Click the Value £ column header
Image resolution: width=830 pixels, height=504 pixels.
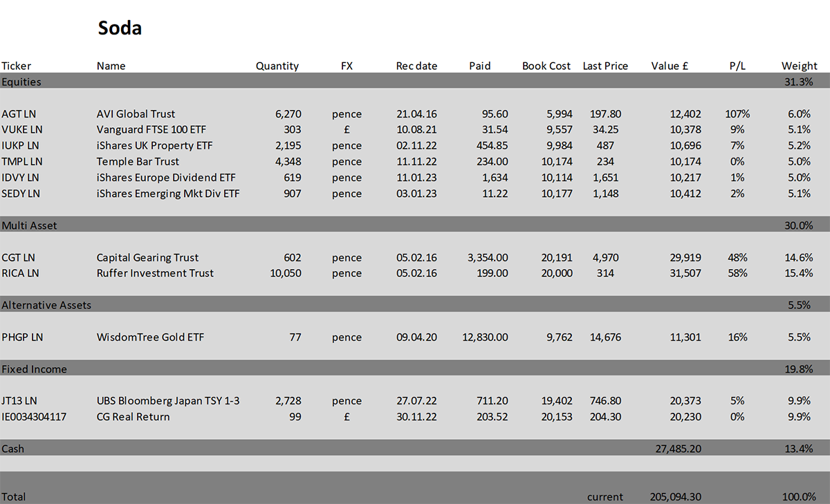pyautogui.click(x=670, y=66)
